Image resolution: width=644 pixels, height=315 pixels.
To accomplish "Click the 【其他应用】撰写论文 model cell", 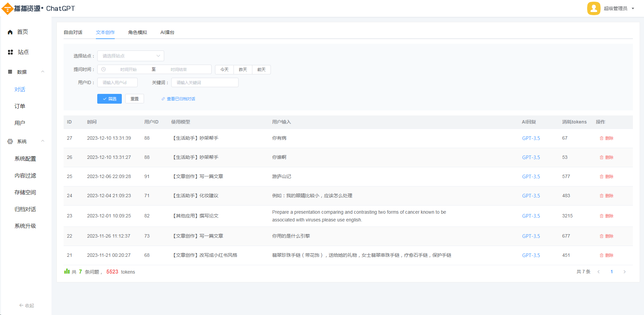I will click(x=195, y=216).
